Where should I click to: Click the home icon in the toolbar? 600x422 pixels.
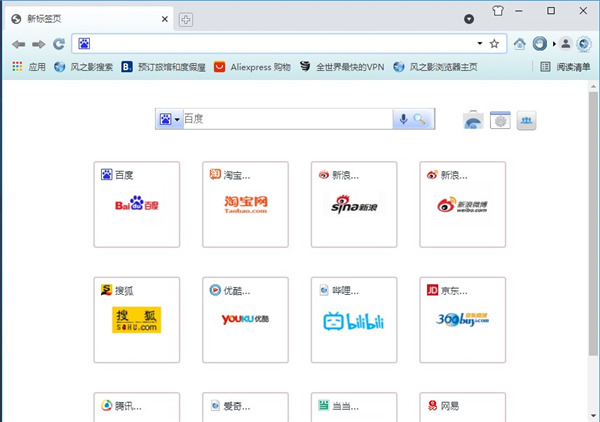pos(519,44)
